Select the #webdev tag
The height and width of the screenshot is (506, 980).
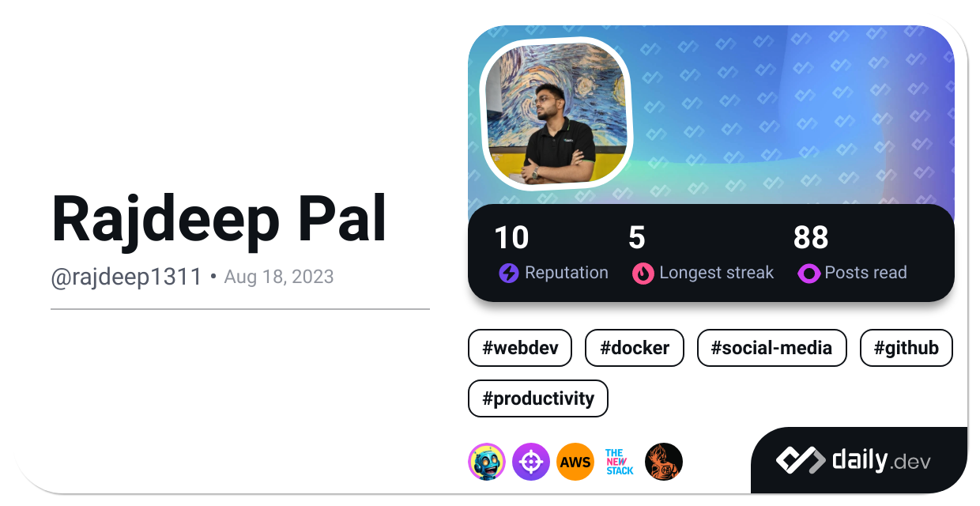click(520, 348)
